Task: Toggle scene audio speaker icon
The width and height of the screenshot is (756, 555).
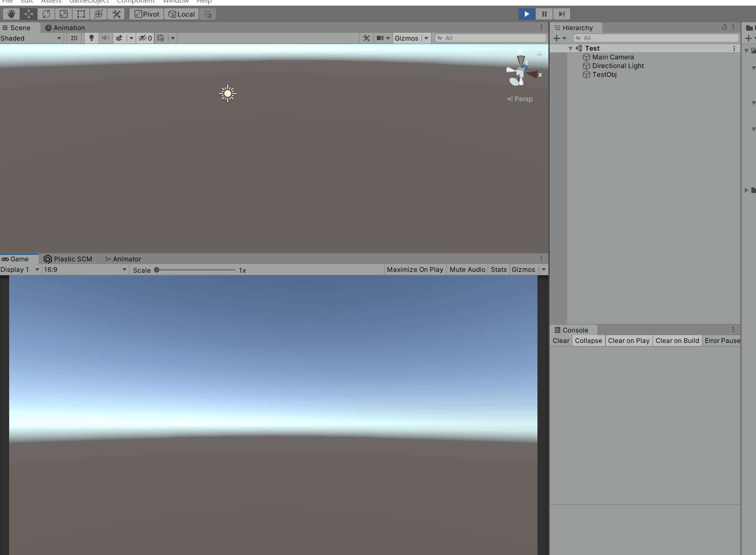Action: [x=105, y=38]
